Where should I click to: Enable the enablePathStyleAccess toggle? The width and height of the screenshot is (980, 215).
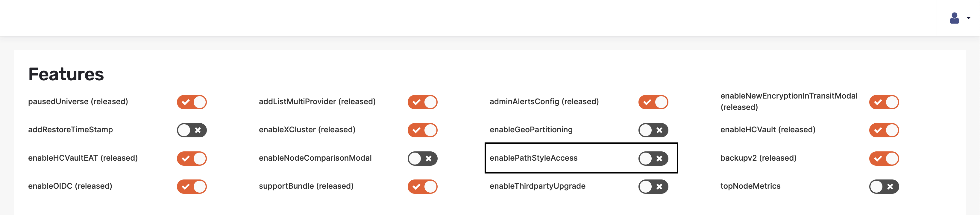(x=653, y=158)
